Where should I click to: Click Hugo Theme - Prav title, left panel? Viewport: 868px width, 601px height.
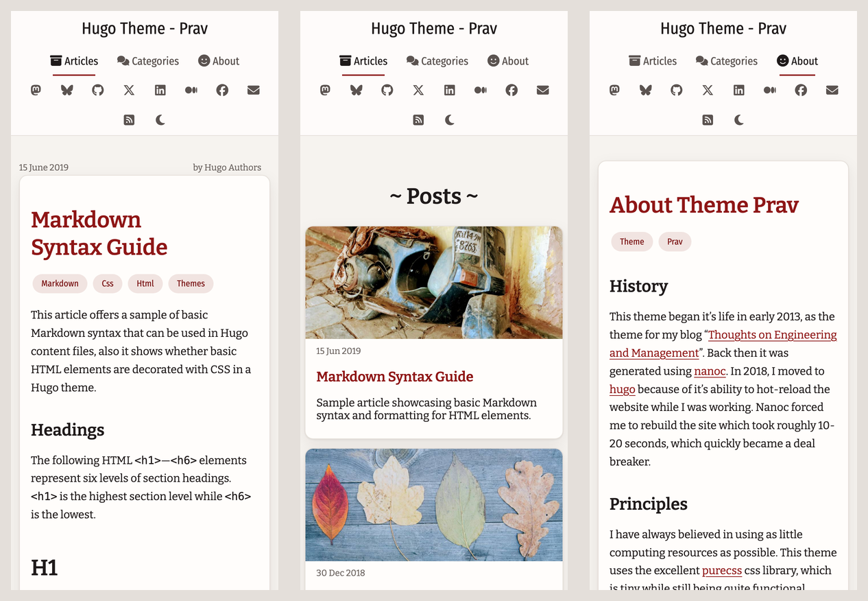145,29
